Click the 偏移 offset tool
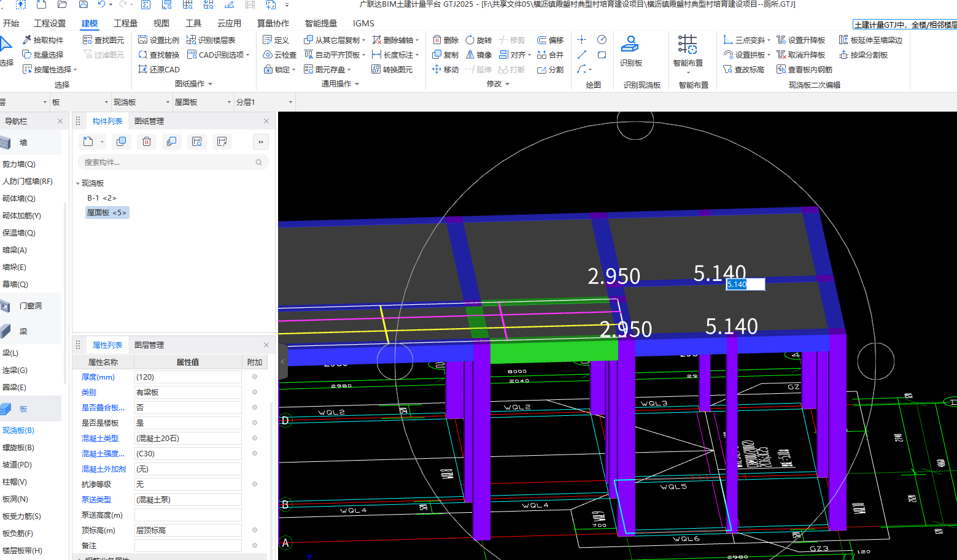The height and width of the screenshot is (560, 957). coord(551,40)
